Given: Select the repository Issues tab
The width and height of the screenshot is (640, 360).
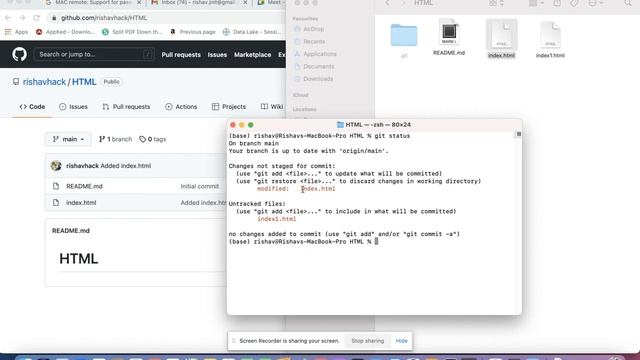Looking at the screenshot, I should pyautogui.click(x=73, y=107).
